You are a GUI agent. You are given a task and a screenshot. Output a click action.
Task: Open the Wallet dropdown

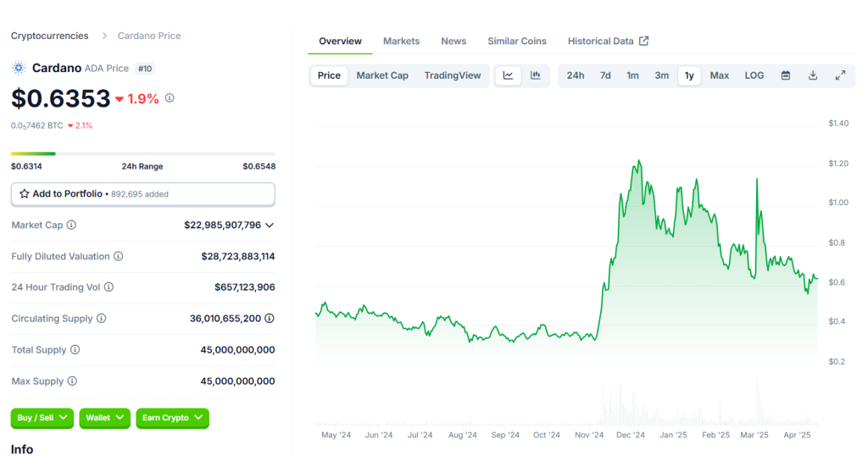104,418
